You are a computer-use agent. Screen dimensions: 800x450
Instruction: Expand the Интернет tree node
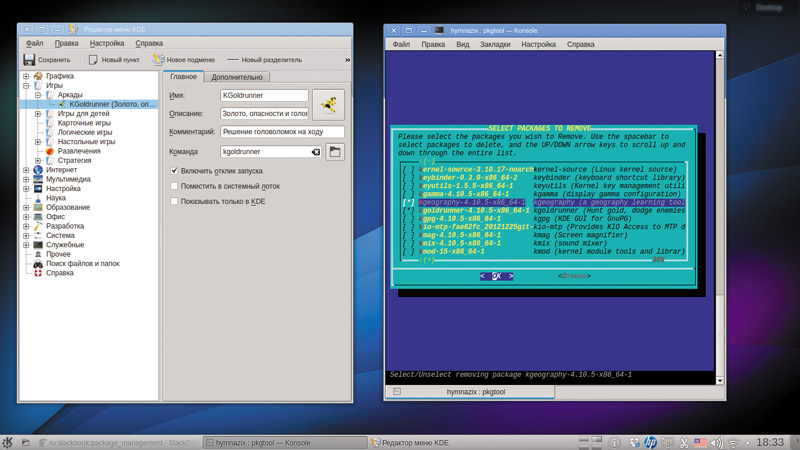click(26, 170)
